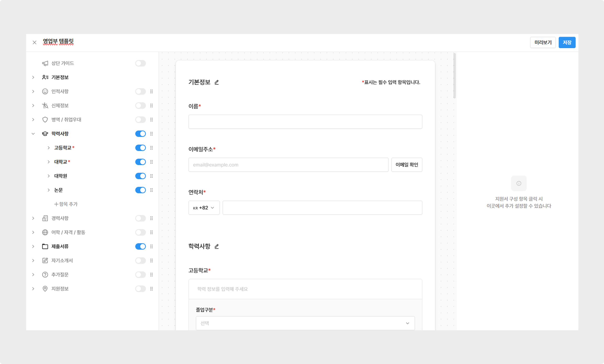The height and width of the screenshot is (364, 604).
Task: Grab the drag handle for 인적사항
Action: pyautogui.click(x=151, y=92)
